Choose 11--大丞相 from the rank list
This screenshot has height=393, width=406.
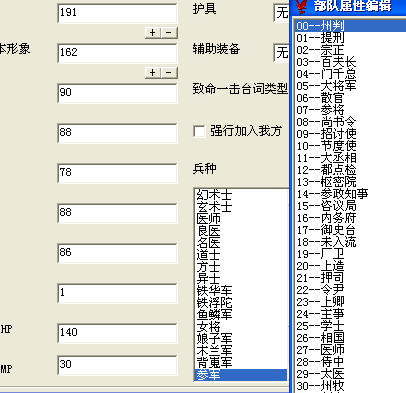[350, 158]
